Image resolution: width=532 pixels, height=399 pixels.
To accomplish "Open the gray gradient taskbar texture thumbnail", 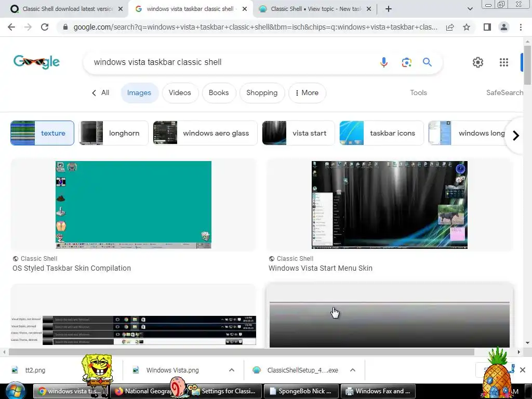I will (390, 324).
